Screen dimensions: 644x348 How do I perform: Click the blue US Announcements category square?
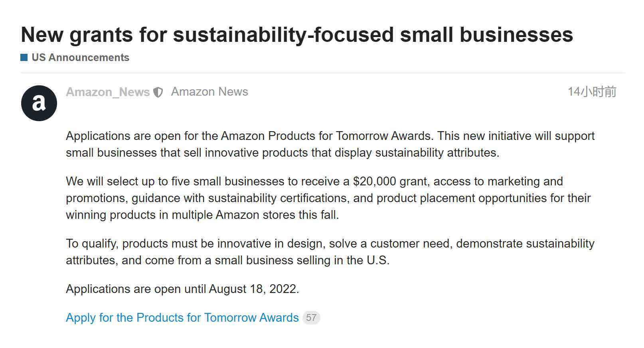24,57
